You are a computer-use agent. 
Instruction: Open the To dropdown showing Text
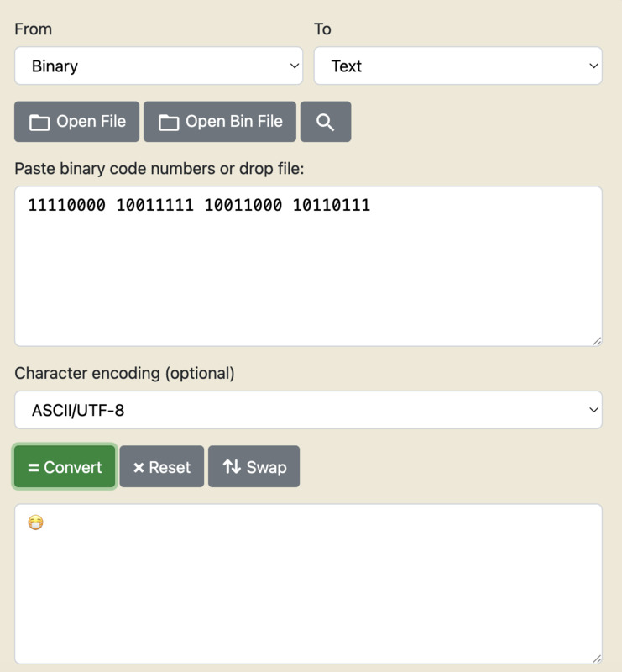click(x=457, y=66)
